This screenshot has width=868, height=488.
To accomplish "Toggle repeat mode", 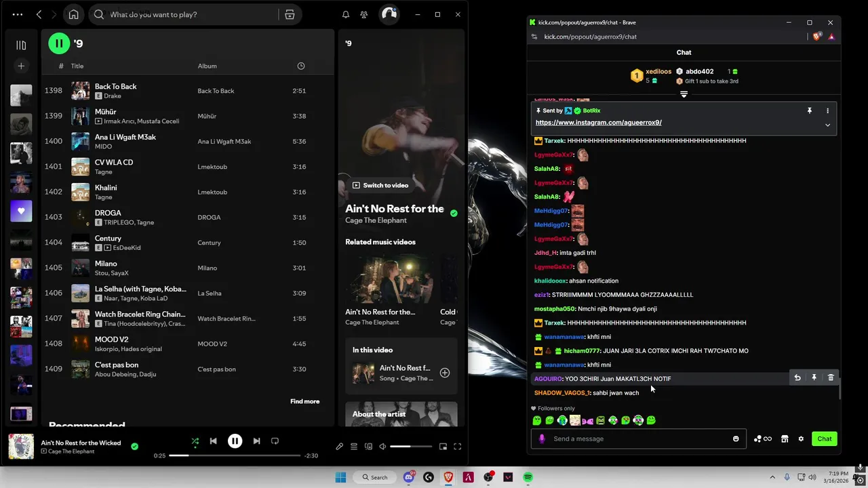I will [275, 441].
